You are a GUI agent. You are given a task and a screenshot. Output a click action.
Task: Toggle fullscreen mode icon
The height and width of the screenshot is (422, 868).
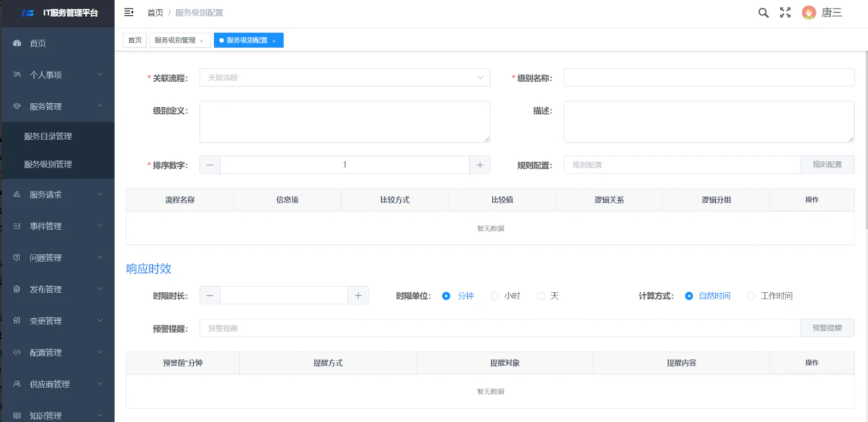785,13
